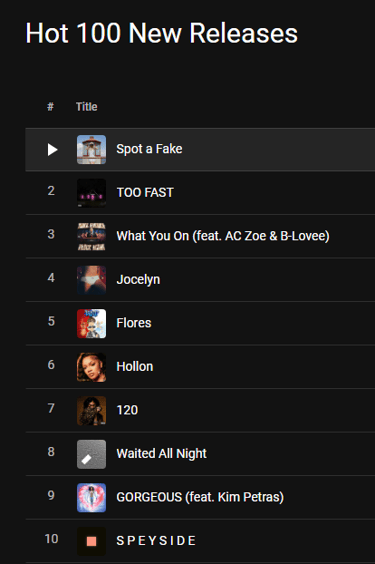Select the What You On cover art
Image resolution: width=375 pixels, height=564 pixels.
91,237
